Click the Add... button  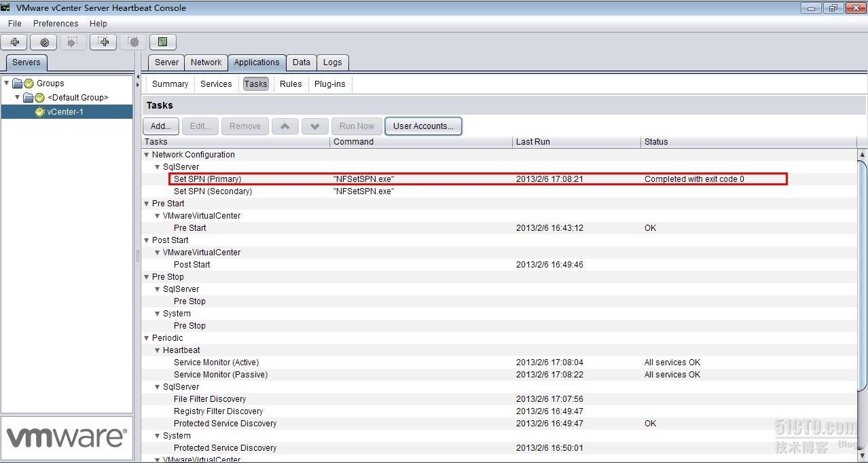[161, 126]
